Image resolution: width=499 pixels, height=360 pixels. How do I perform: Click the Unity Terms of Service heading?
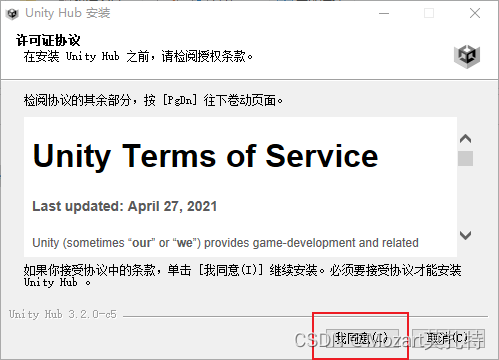tap(205, 156)
